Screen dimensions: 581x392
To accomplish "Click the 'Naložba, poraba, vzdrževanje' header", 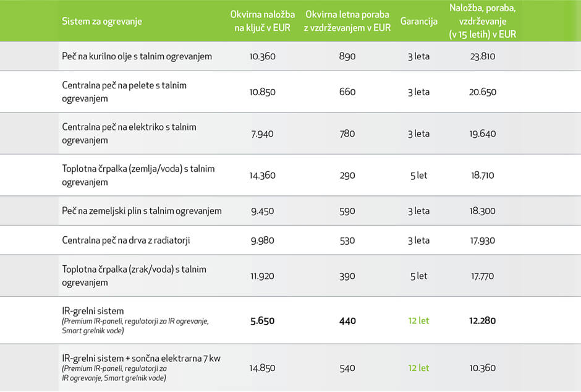I will click(x=483, y=21).
